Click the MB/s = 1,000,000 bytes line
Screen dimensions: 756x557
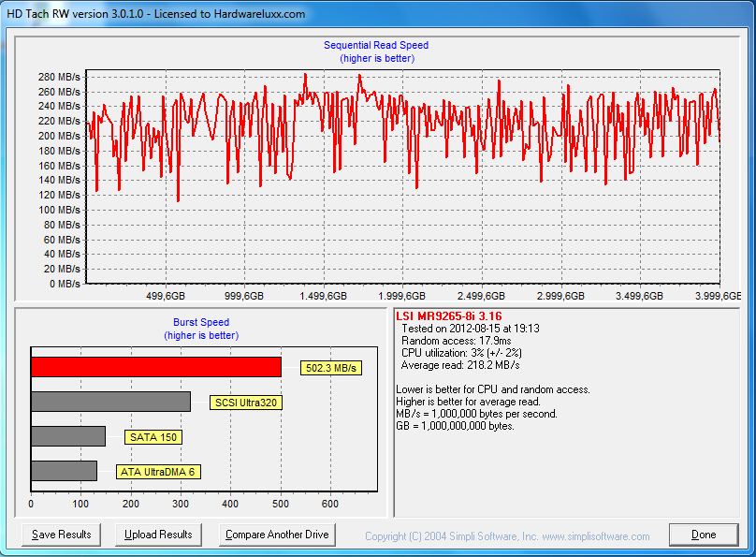click(x=476, y=415)
